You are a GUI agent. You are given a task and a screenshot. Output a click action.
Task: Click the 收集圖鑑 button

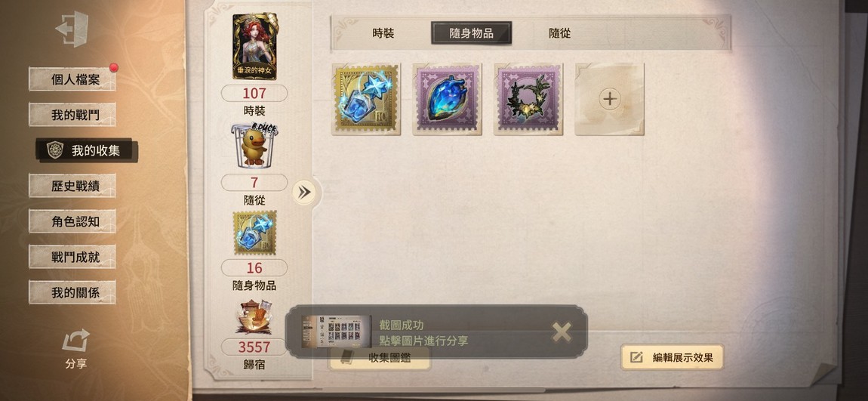coord(380,358)
